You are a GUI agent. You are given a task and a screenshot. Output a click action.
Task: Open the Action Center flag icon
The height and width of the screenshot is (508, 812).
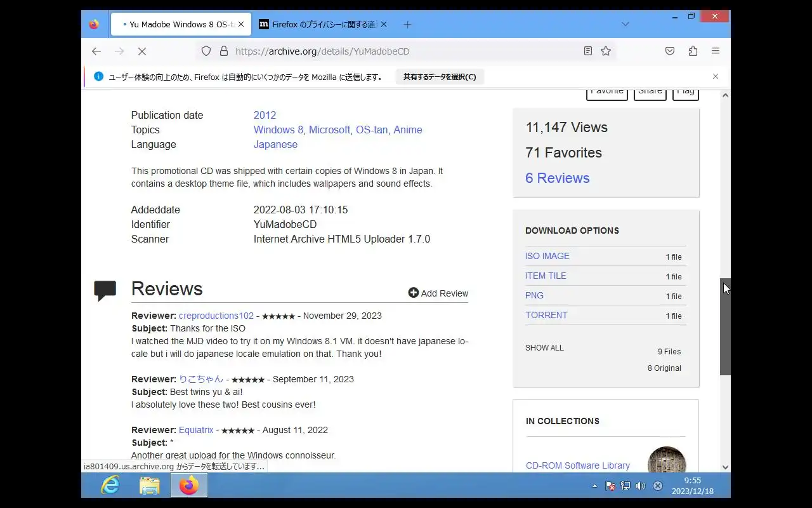tap(610, 486)
